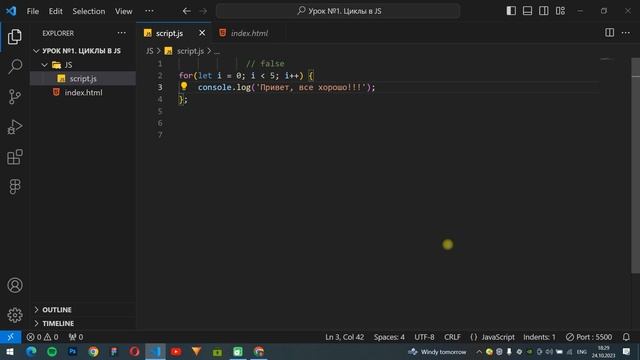Split the editor to the right

[x=609, y=33]
